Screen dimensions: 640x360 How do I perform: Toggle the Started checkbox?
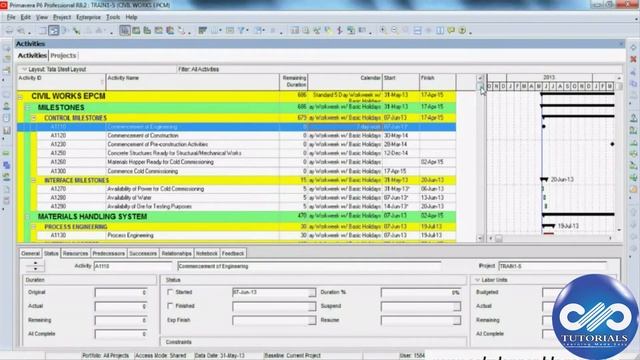(x=170, y=292)
